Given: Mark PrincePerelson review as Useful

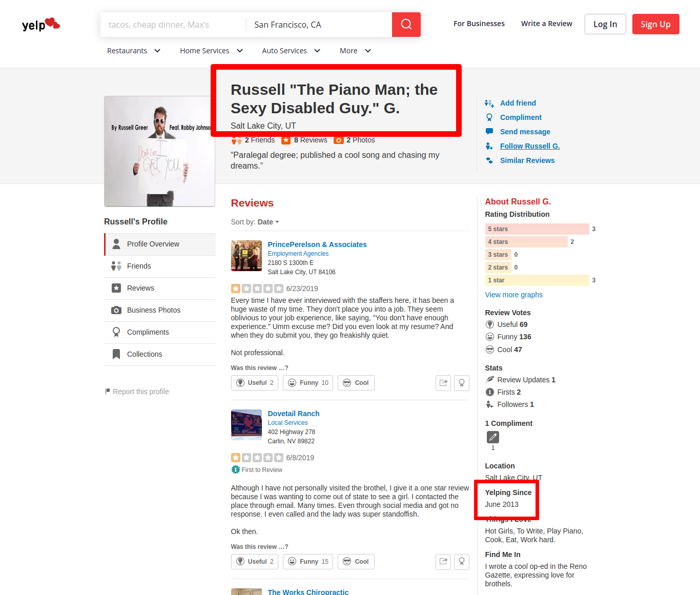Looking at the screenshot, I should pos(255,383).
